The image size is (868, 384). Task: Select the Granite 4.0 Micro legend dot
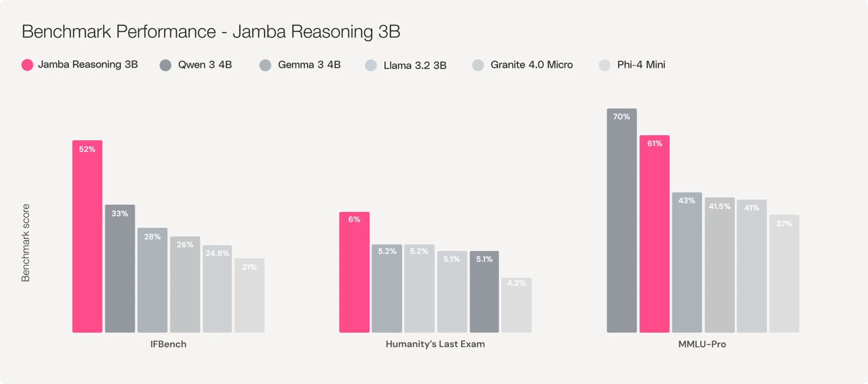pyautogui.click(x=478, y=65)
